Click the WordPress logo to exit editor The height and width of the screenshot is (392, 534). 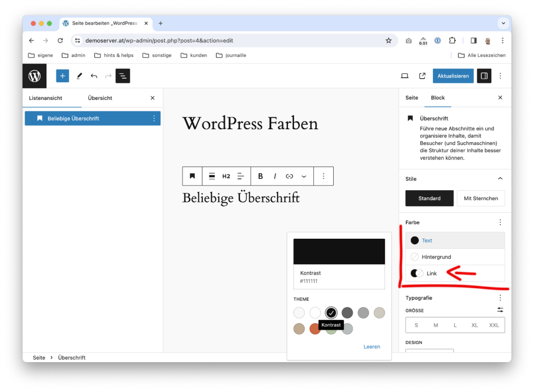tap(34, 76)
